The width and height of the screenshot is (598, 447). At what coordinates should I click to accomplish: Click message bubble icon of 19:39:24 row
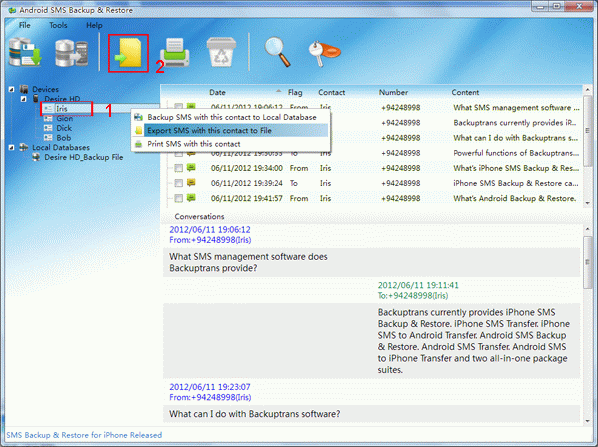[x=191, y=183]
